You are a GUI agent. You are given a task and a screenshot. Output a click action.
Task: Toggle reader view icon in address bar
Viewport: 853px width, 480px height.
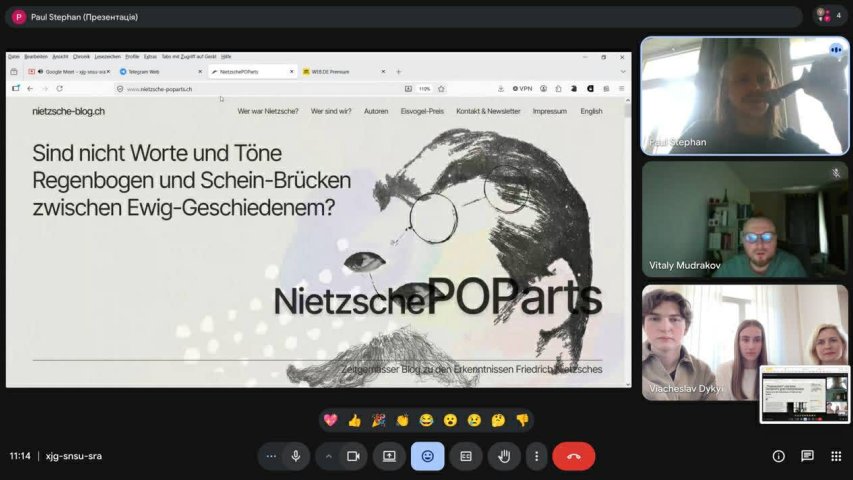point(408,89)
